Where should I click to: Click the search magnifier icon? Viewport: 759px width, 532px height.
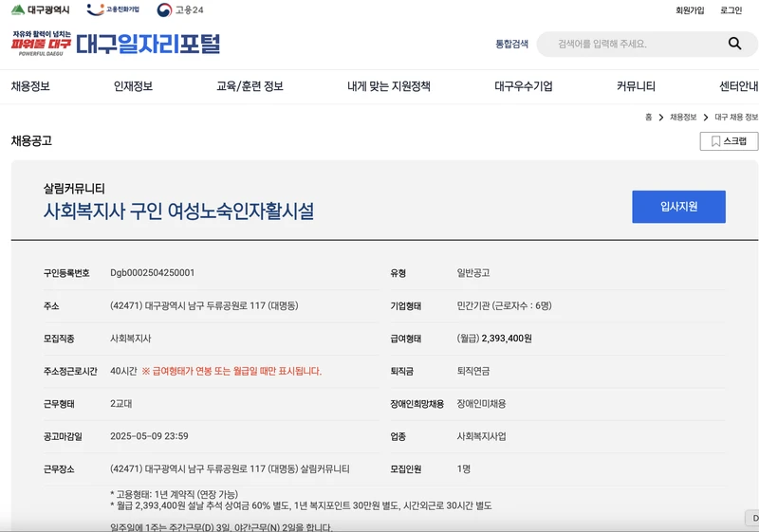click(x=734, y=44)
